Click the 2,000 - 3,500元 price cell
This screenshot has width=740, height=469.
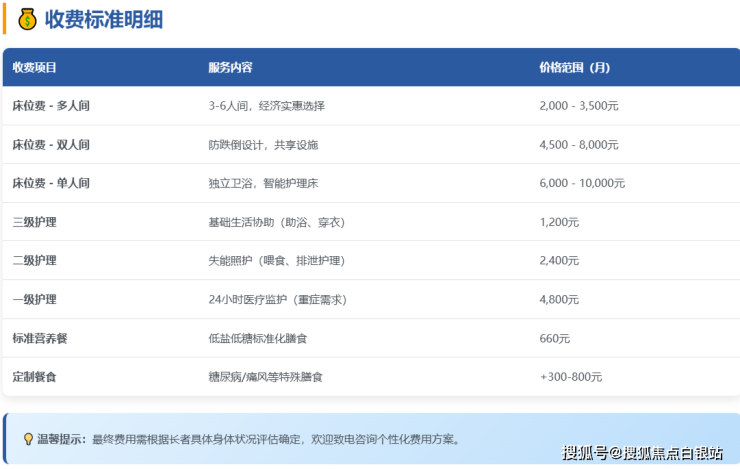point(578,106)
